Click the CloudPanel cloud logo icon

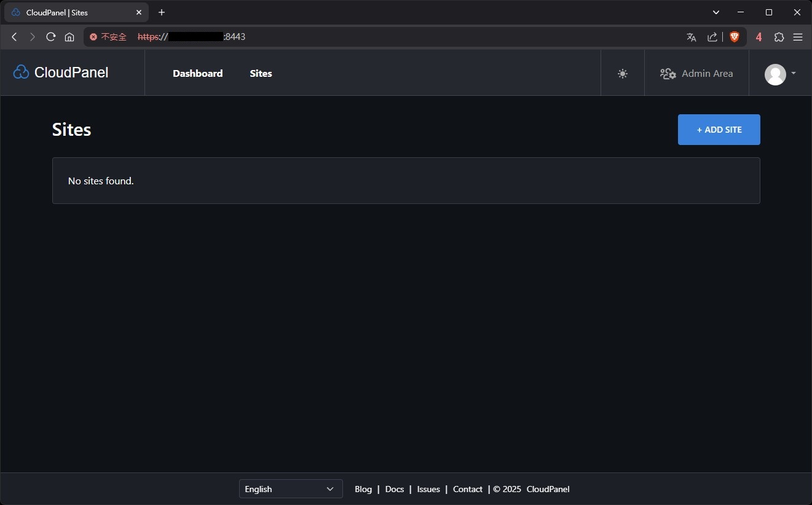pyautogui.click(x=21, y=72)
